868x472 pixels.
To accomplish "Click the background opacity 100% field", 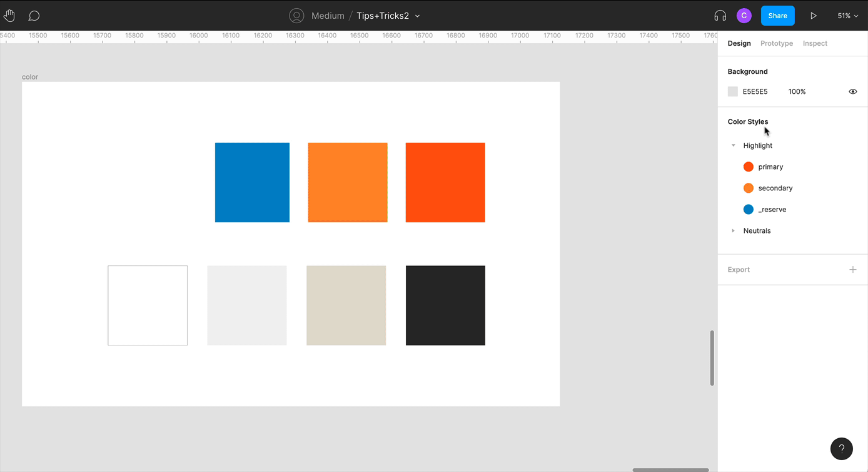I will [x=797, y=91].
